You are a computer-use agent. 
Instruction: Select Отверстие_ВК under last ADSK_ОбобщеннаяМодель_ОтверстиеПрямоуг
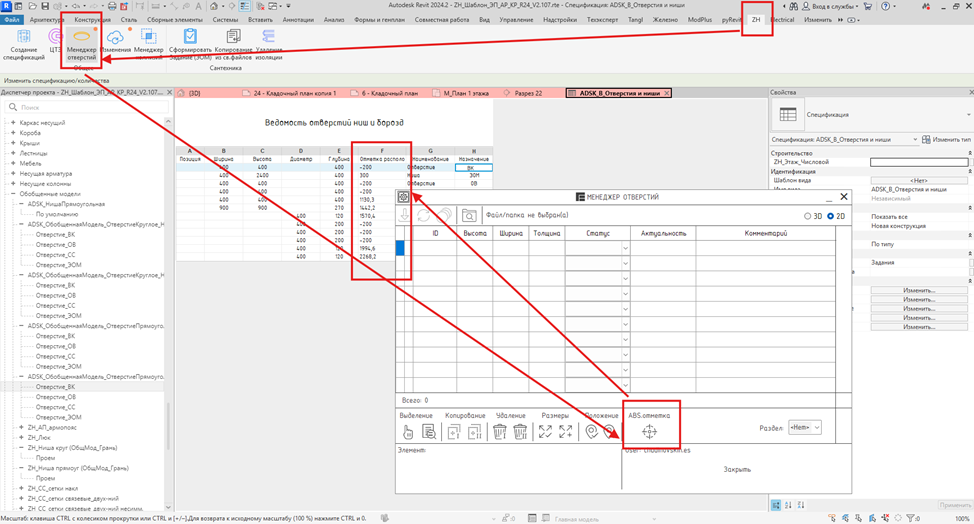click(x=55, y=387)
